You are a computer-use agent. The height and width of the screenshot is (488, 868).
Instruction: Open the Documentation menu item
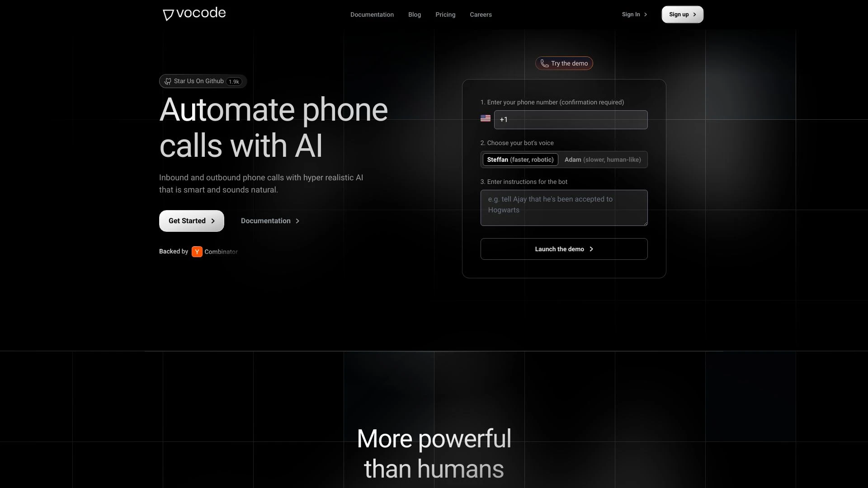[372, 14]
